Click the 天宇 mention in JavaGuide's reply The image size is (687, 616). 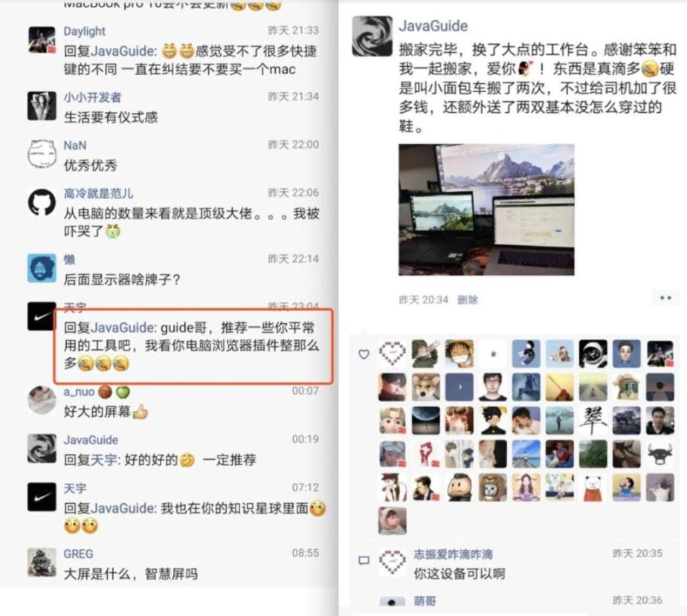pos(104,460)
